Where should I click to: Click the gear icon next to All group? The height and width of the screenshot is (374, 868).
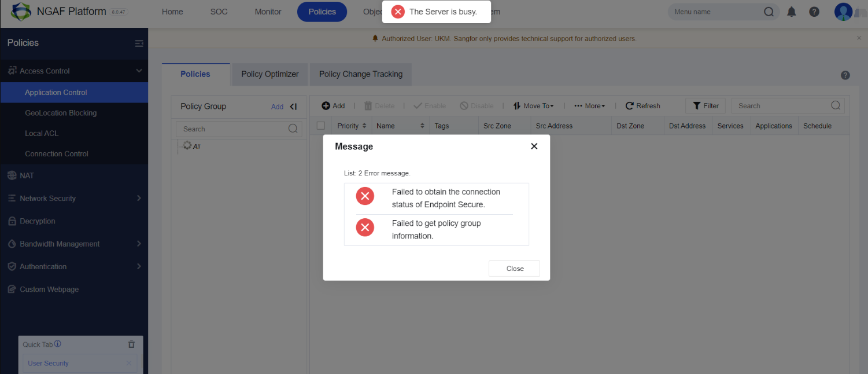(x=187, y=146)
